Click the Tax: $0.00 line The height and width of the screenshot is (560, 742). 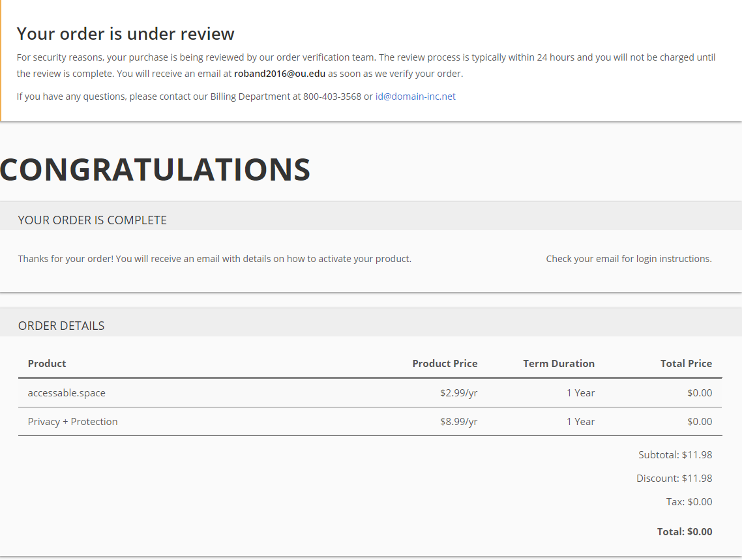tap(689, 502)
